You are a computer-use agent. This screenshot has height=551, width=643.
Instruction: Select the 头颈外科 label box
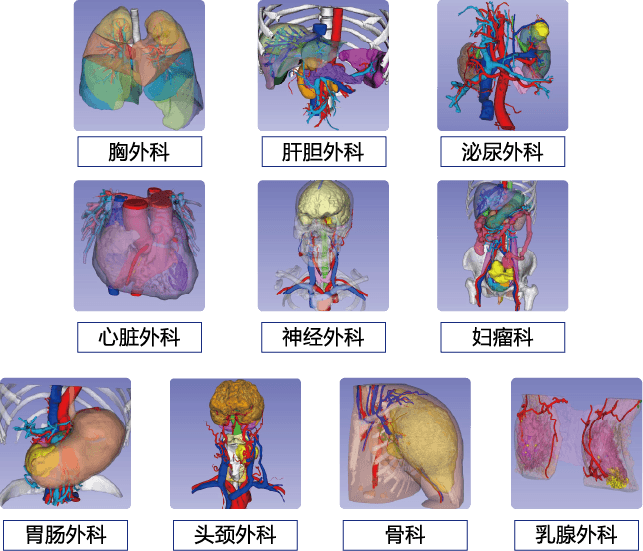(x=235, y=535)
